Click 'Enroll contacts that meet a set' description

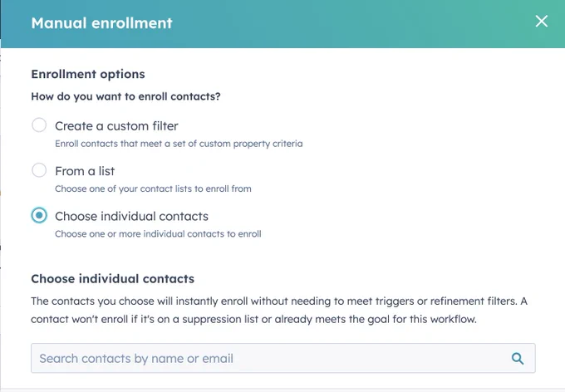tap(179, 144)
